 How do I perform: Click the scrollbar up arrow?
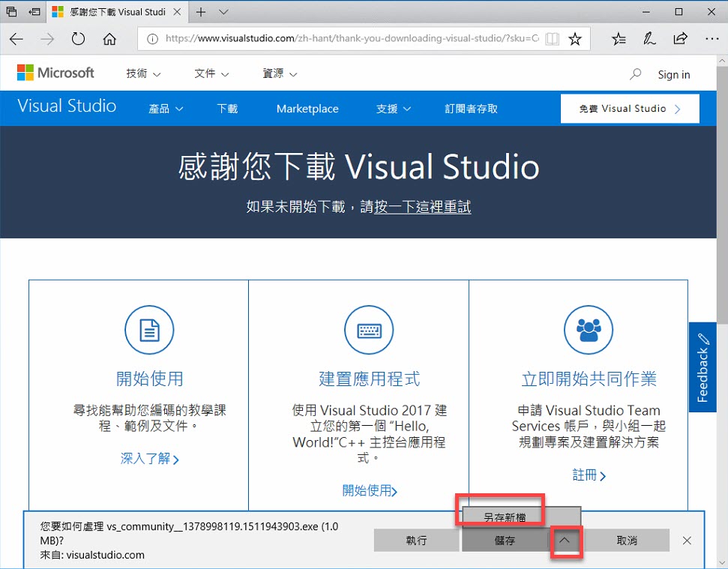click(x=722, y=61)
